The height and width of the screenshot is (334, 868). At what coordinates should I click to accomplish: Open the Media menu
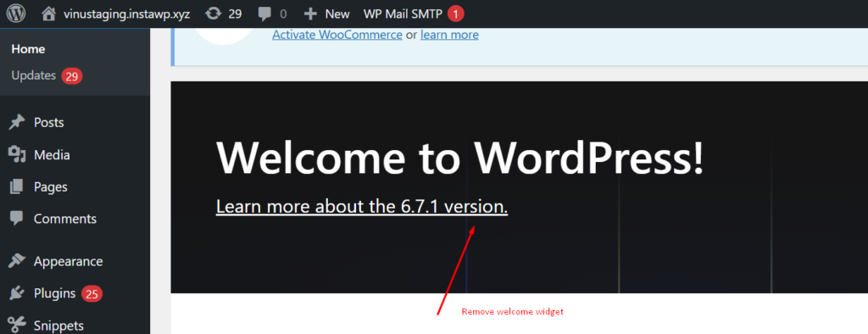pyautogui.click(x=52, y=154)
